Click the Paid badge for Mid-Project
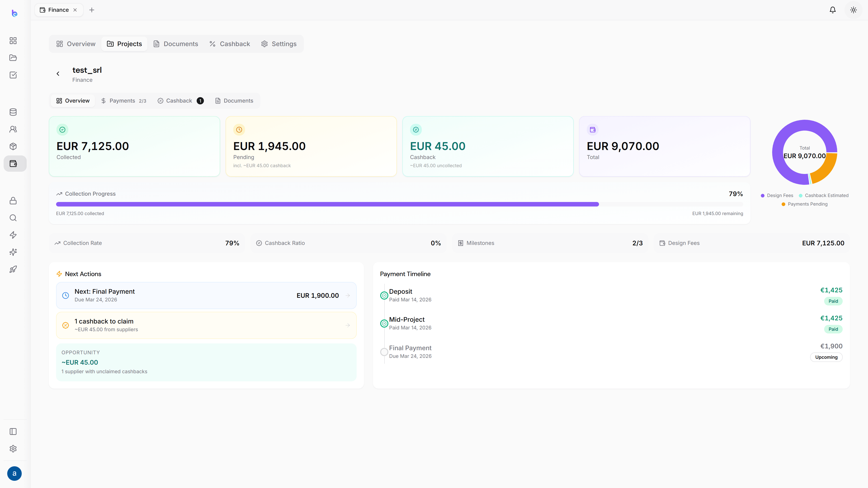The width and height of the screenshot is (868, 488). 833,329
